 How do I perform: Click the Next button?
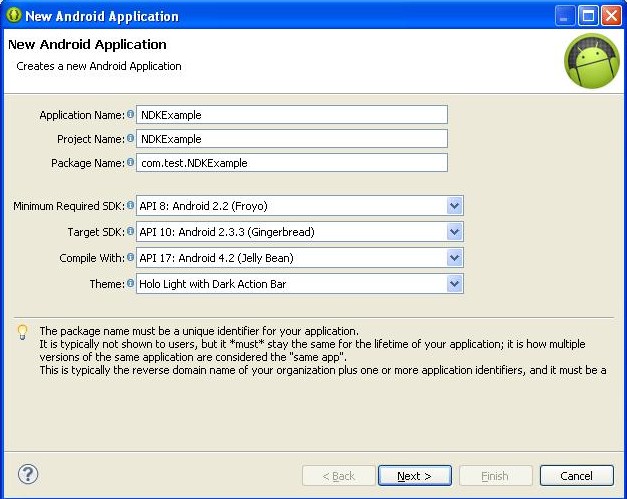[415, 476]
